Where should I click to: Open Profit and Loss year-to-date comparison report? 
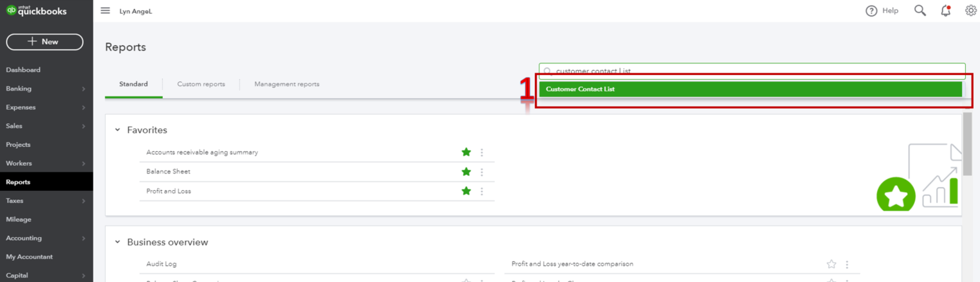pyautogui.click(x=572, y=264)
